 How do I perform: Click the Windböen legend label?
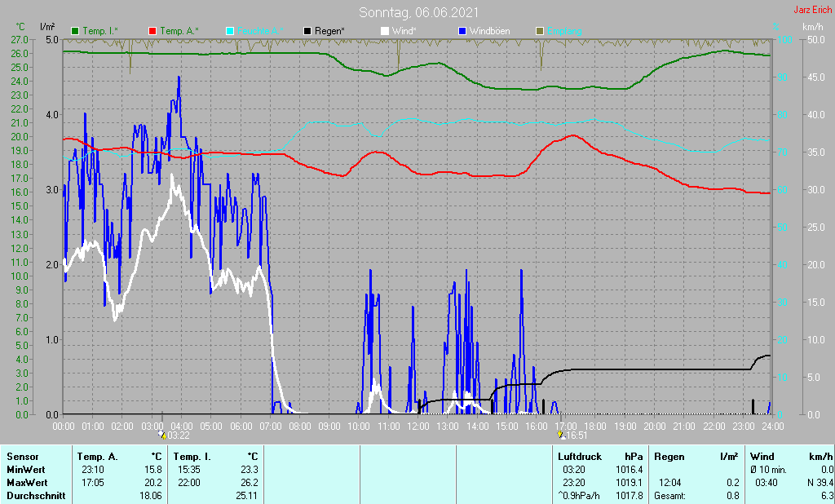point(491,31)
